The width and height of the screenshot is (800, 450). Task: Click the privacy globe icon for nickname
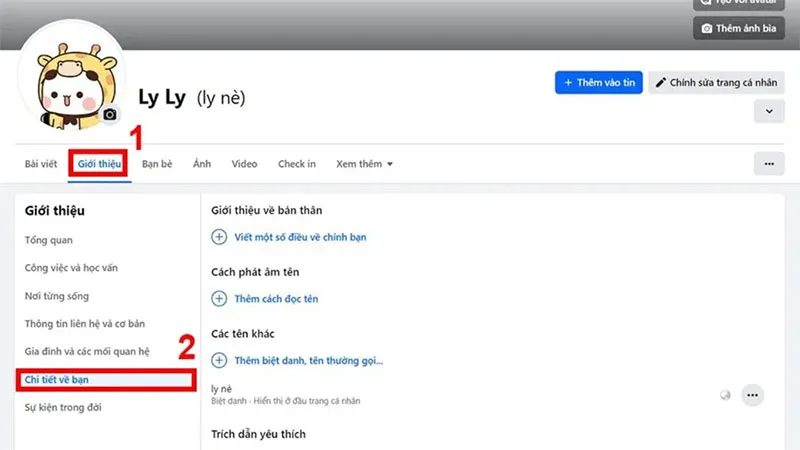point(725,395)
